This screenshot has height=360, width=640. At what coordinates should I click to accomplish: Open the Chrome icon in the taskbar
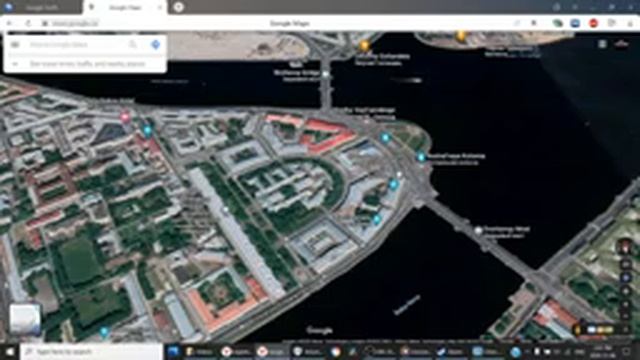tap(335, 351)
